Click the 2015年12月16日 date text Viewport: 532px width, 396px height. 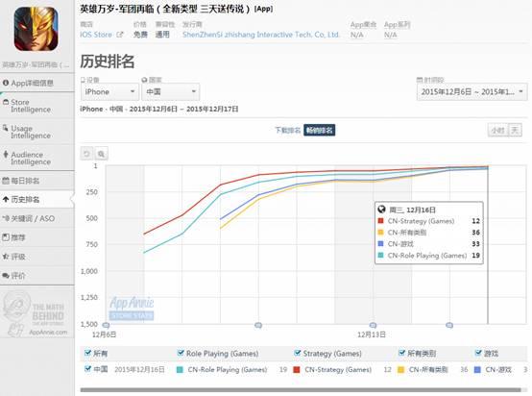(x=139, y=369)
